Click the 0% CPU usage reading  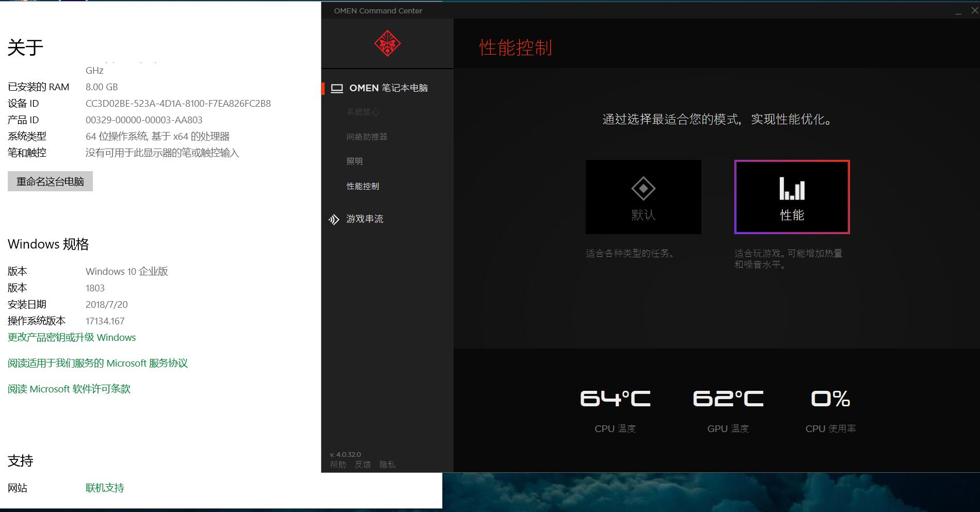830,399
